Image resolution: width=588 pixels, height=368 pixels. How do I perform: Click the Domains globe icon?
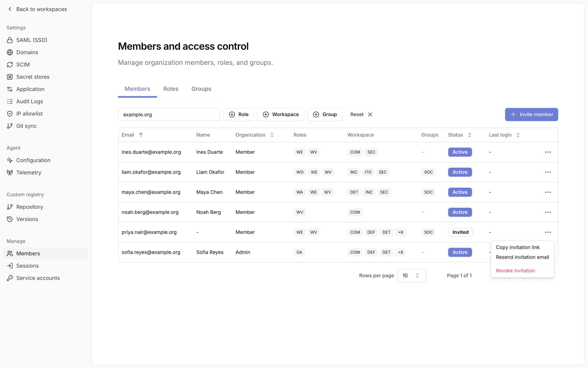pos(10,52)
